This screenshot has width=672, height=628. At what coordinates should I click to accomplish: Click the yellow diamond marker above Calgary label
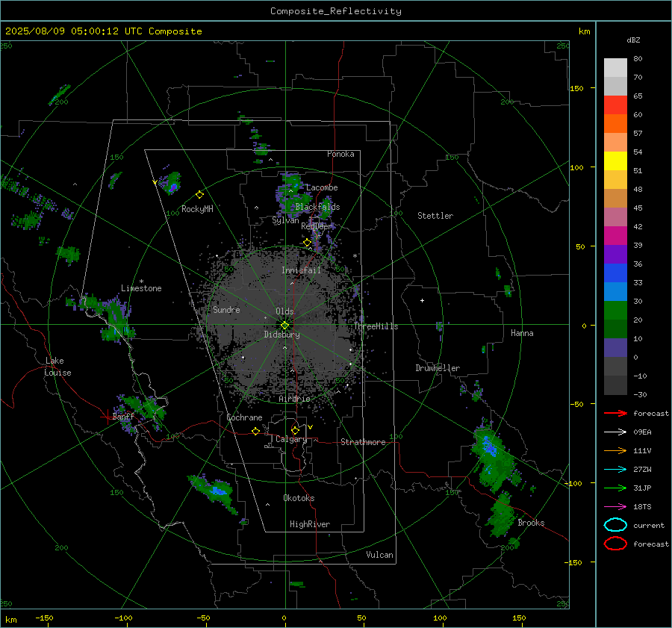pos(295,430)
